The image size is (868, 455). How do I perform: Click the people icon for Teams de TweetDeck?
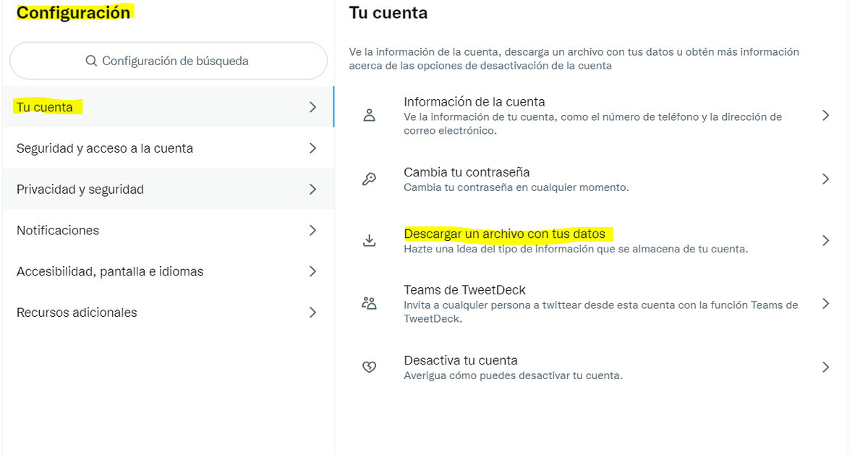tap(369, 304)
